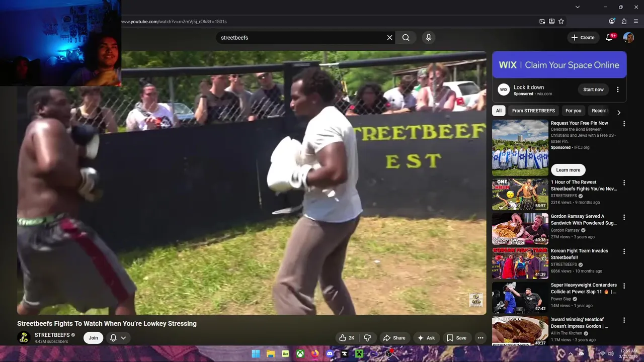Open the STREETBEEFS channel avatar
644x362 pixels.
point(24,338)
